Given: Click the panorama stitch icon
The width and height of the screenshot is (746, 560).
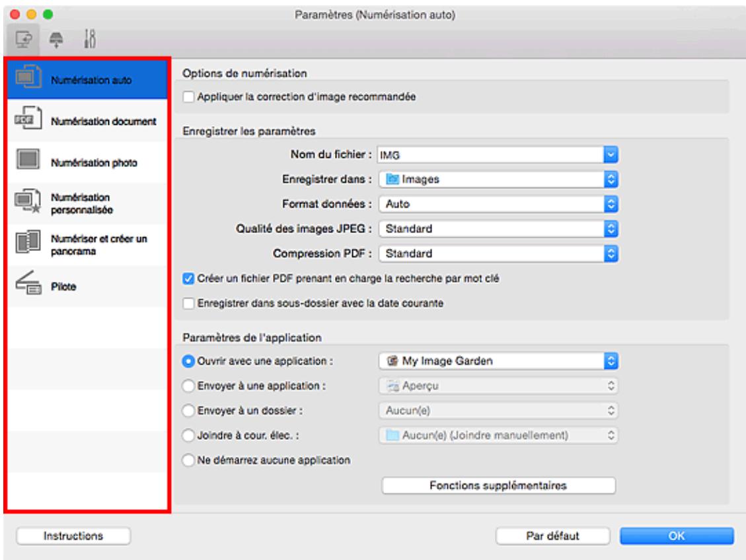Looking at the screenshot, I should pyautogui.click(x=28, y=242).
